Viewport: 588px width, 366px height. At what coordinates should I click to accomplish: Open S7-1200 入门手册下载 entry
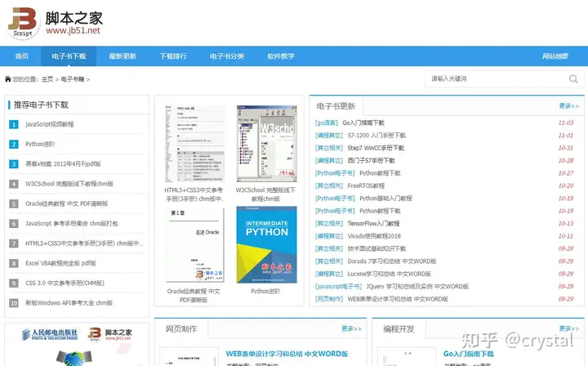(x=376, y=136)
